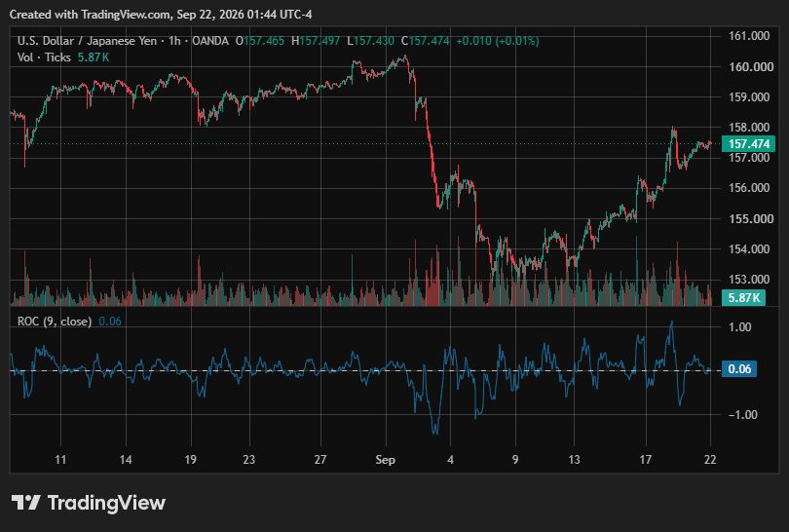Click the 17 date label on time axis

645,460
